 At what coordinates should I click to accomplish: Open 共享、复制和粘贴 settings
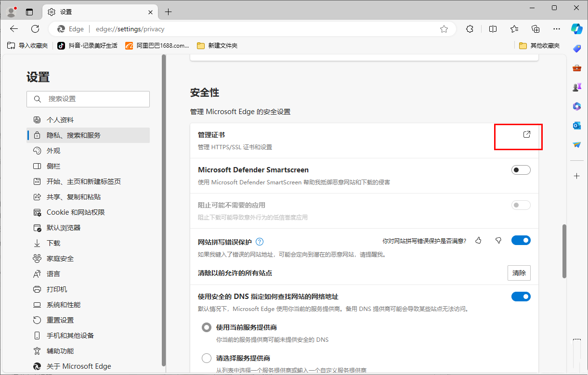tap(88, 197)
